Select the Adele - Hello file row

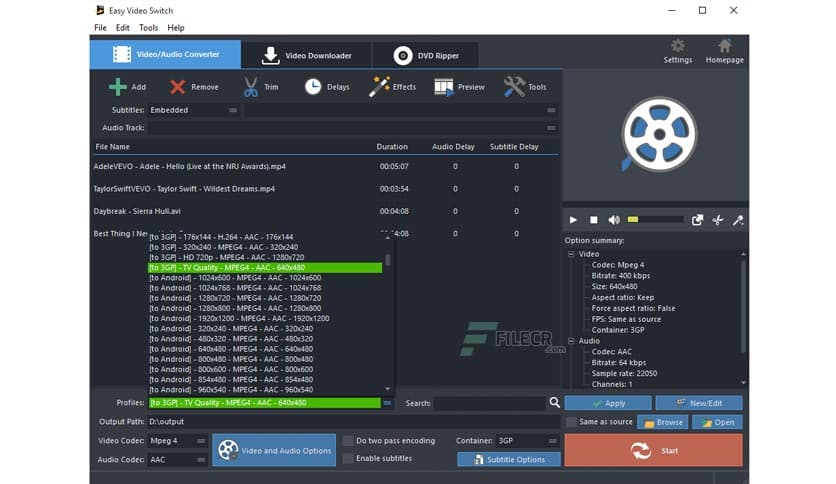(x=324, y=166)
